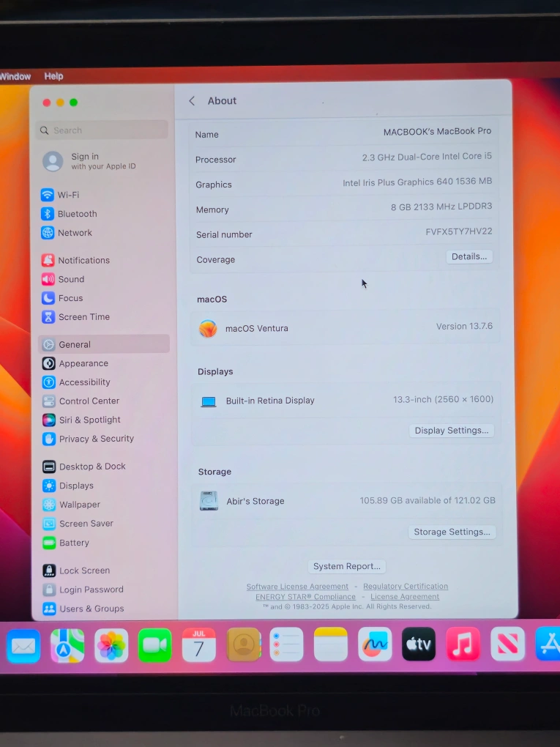
Task: Open Notifications settings
Action: point(75,260)
